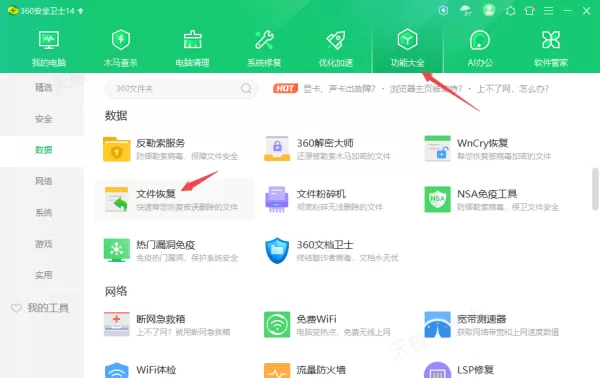Screen dimensions: 600x378
Task: Open 电脑清理 cleanup section
Action: tap(192, 49)
